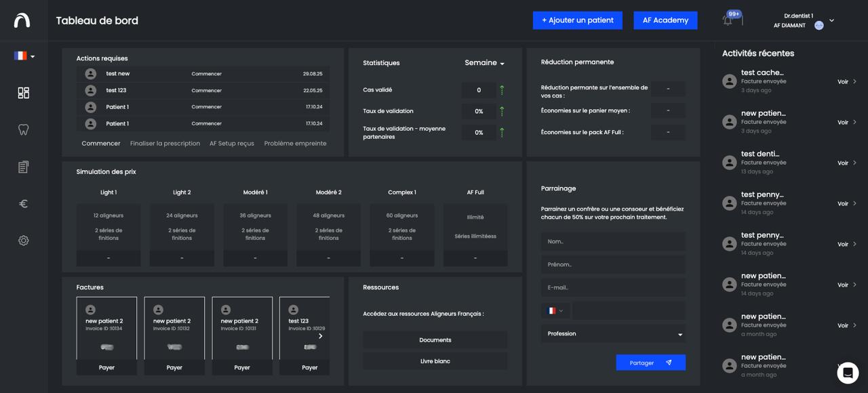Click the cas validé progress indicator arrow
This screenshot has height=393, width=868.
(x=502, y=89)
